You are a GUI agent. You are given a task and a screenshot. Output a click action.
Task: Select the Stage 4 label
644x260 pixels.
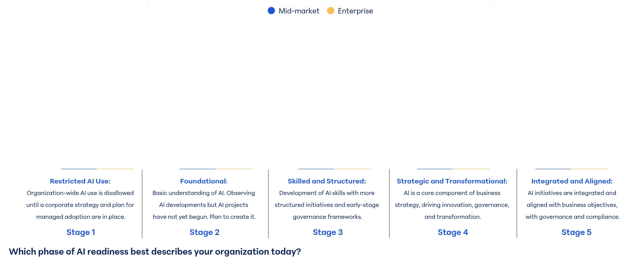pyautogui.click(x=453, y=232)
